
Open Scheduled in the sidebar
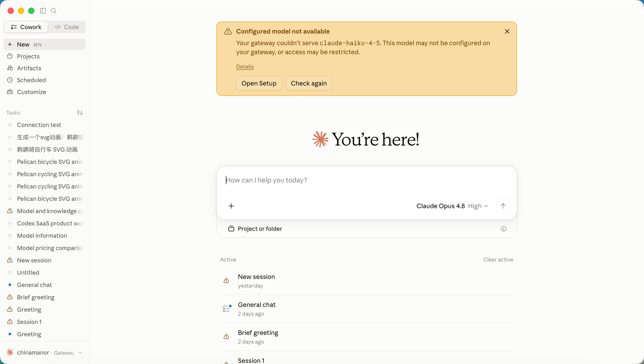coord(45,80)
